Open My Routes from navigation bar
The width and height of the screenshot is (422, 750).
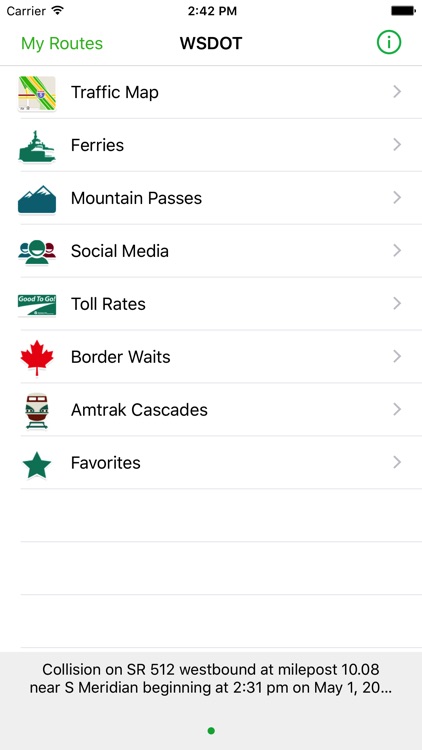pyautogui.click(x=62, y=43)
